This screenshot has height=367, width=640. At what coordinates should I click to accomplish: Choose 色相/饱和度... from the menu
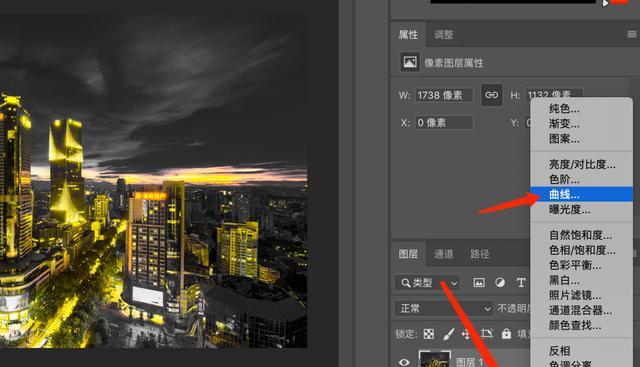coord(582,250)
